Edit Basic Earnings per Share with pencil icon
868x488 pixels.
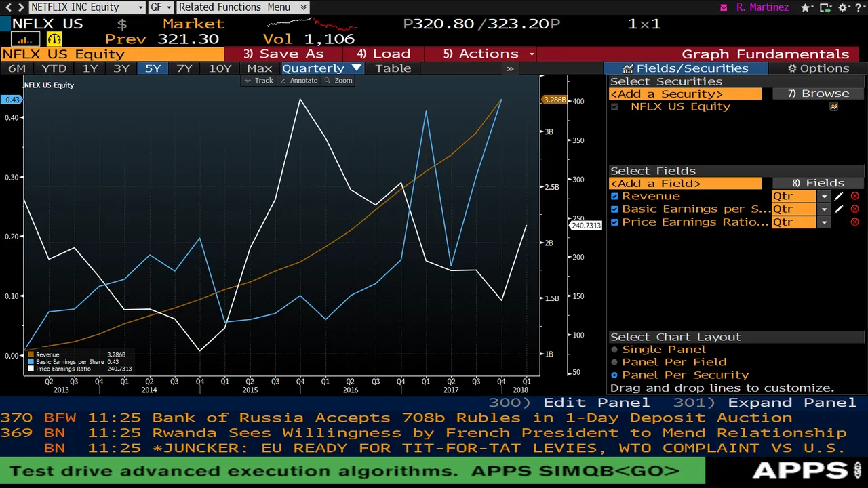coord(839,209)
